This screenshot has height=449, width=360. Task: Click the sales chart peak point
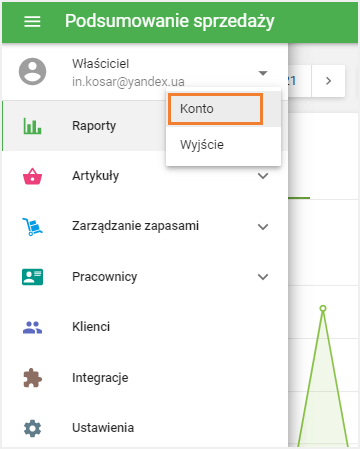point(323,308)
